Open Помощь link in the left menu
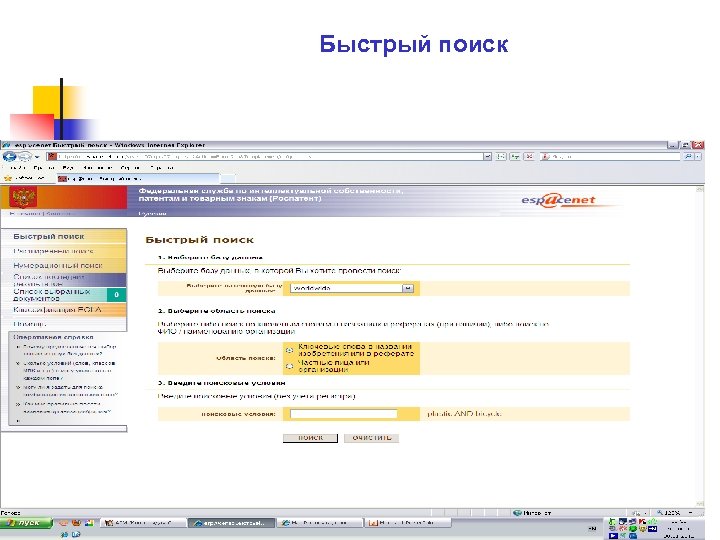 click(29, 324)
